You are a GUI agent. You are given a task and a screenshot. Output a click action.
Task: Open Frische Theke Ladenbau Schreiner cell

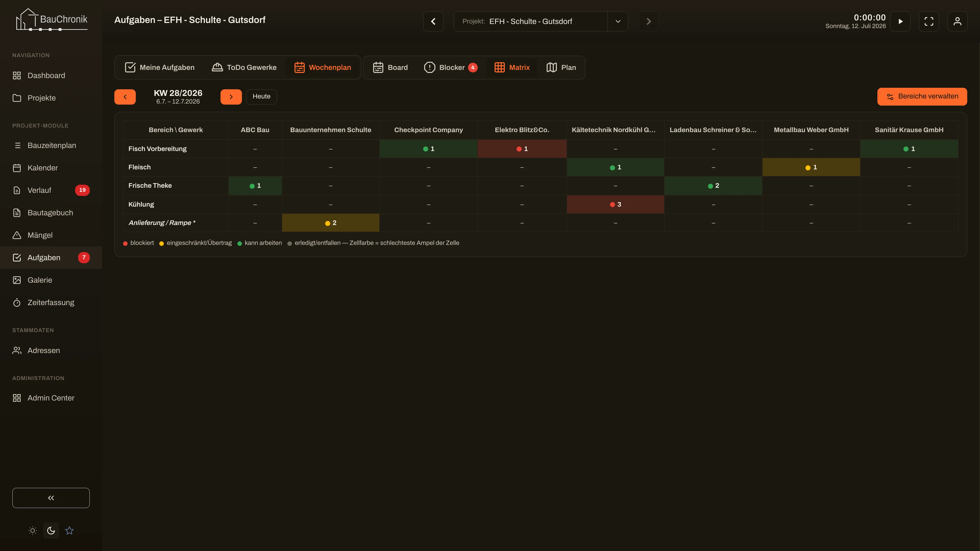point(713,185)
